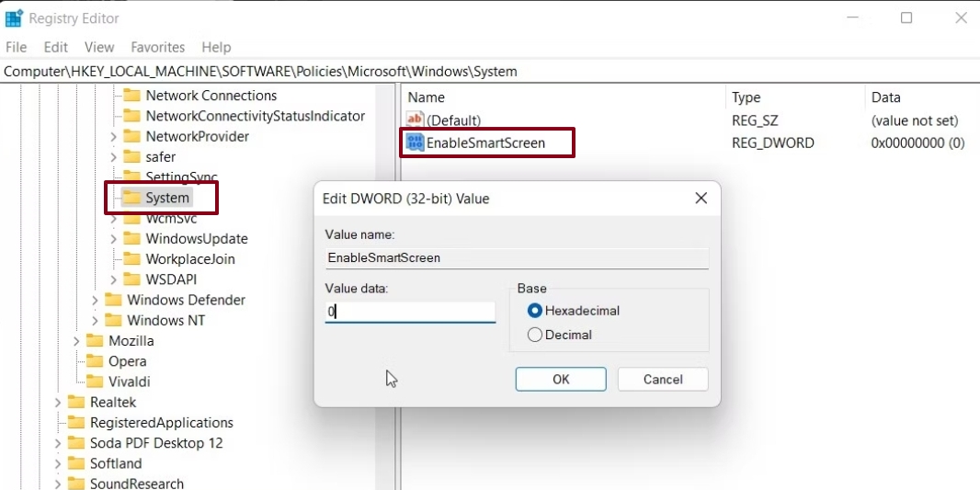The height and width of the screenshot is (490, 980).
Task: Select the Windows Defender folder icon
Action: point(113,300)
